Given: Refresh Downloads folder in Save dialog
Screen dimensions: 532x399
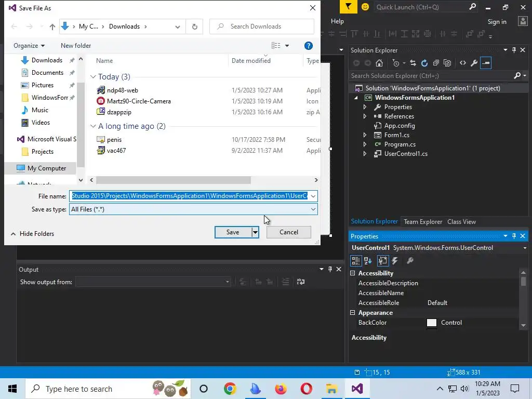Looking at the screenshot, I should [195, 26].
